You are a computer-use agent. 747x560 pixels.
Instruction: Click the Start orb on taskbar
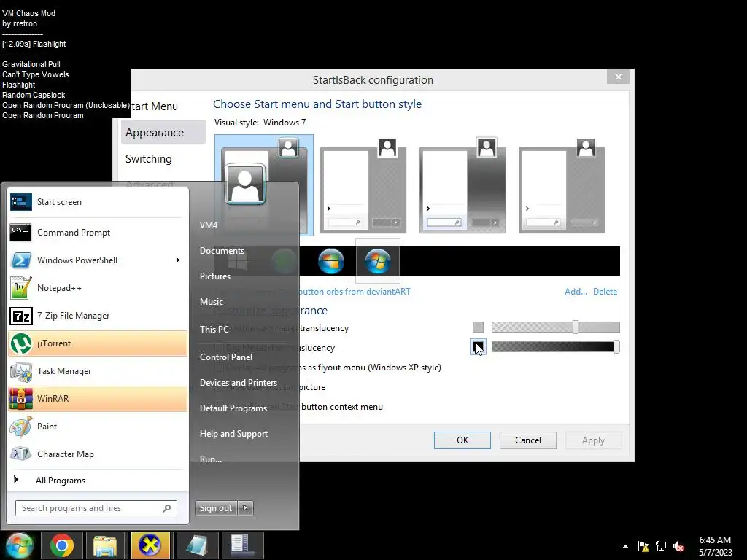[19, 545]
